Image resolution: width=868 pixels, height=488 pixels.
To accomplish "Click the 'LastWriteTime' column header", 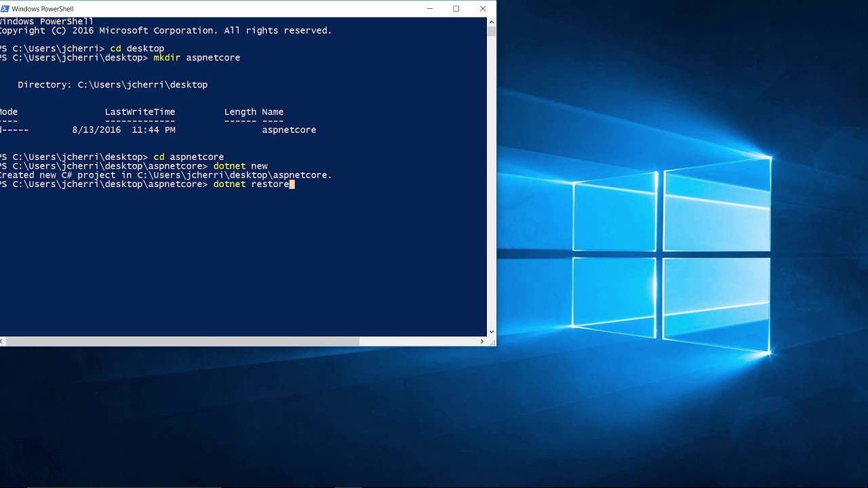I will (x=140, y=112).
